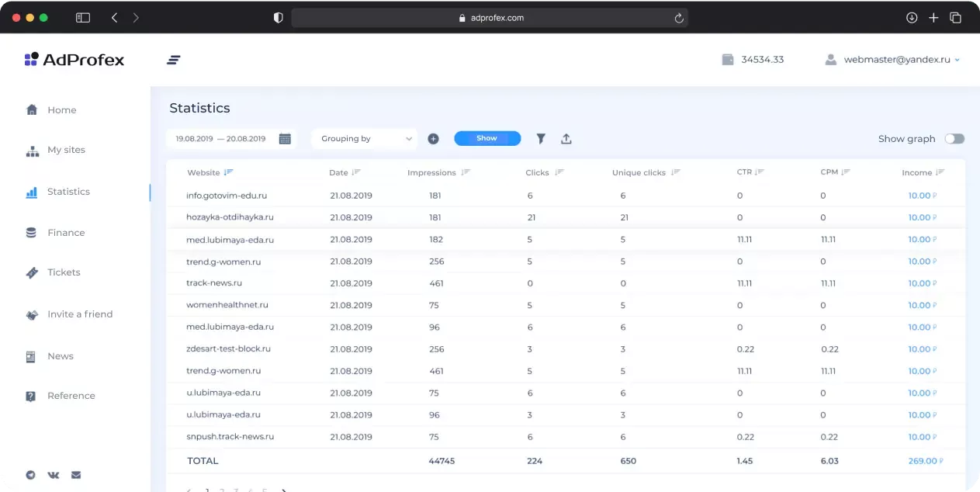Toggle the Show graph switch
The width and height of the screenshot is (980, 492).
(954, 139)
